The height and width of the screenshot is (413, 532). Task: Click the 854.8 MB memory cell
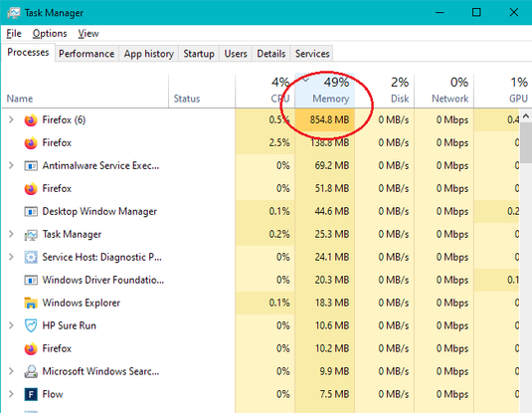pos(325,119)
